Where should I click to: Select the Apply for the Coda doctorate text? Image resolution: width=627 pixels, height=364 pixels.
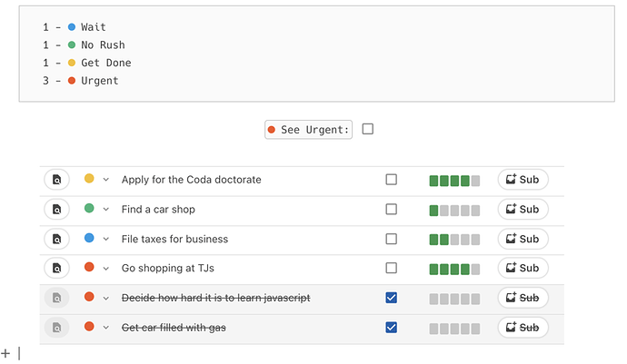pos(191,180)
